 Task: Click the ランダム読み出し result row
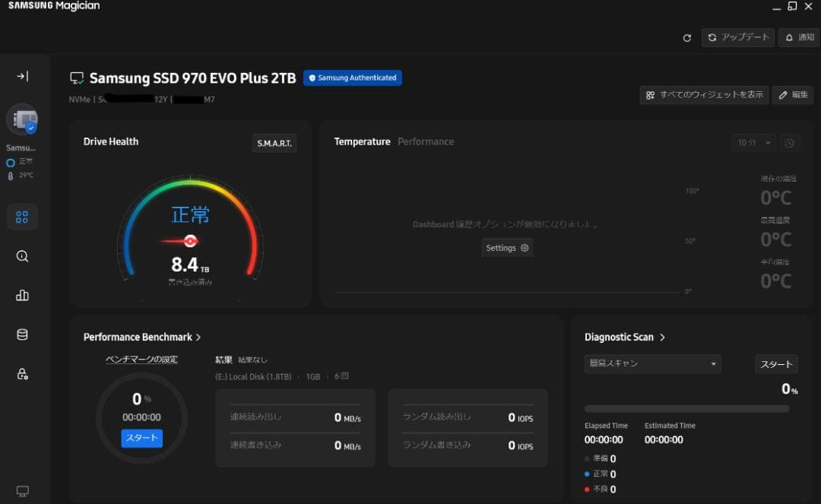tap(468, 417)
